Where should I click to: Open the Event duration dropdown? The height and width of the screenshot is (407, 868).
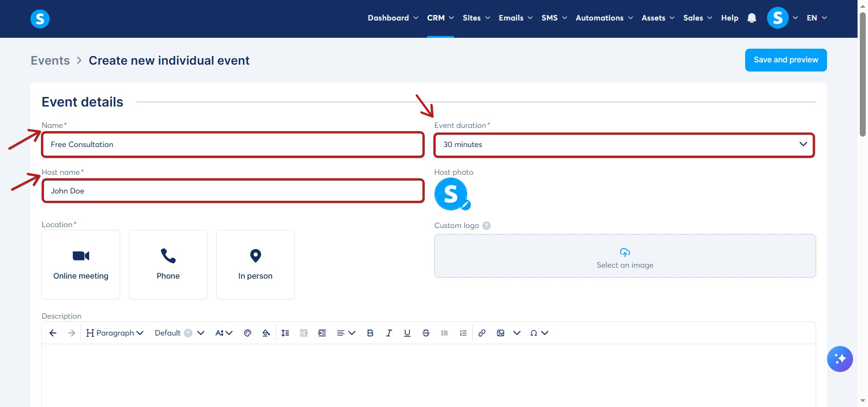coord(624,145)
